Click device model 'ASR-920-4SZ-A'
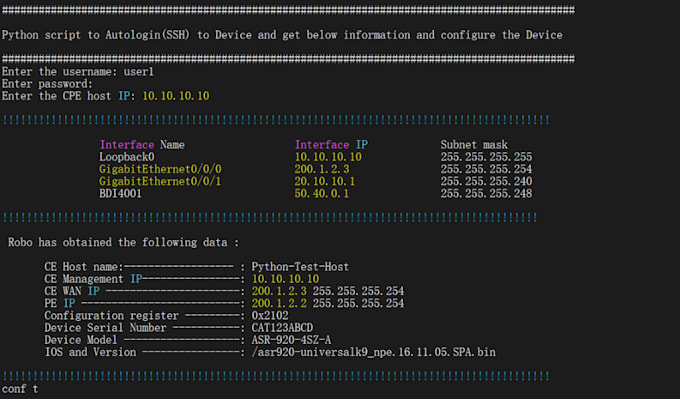 click(x=291, y=340)
